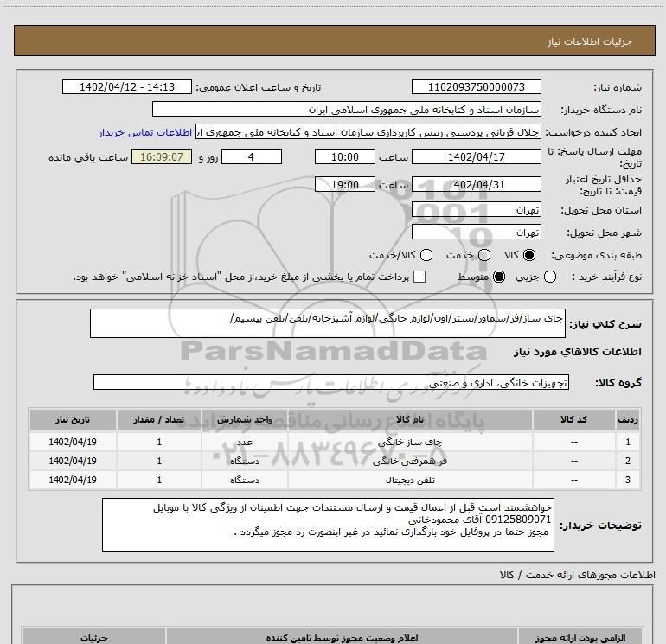Select the row item چای ساز خانگی

point(410,442)
